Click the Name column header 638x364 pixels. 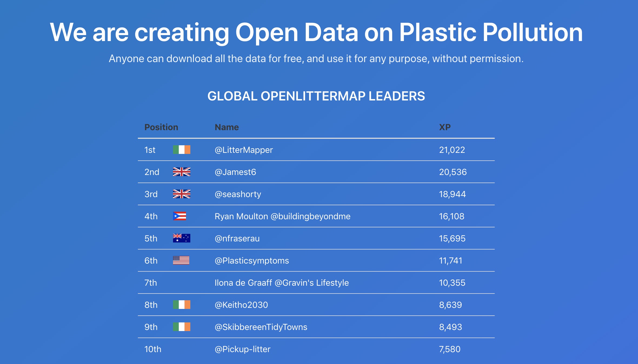click(227, 127)
